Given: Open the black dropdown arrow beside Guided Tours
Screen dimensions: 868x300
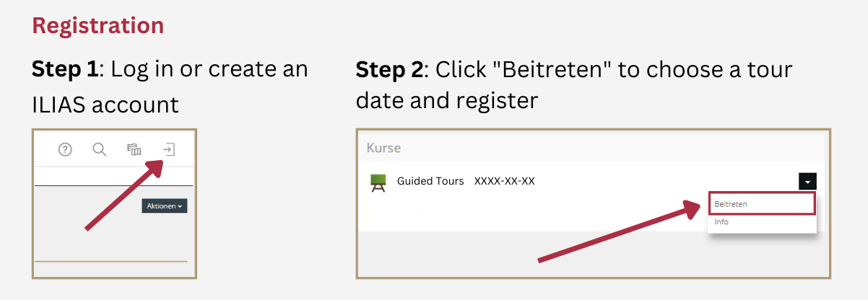Looking at the screenshot, I should [x=807, y=182].
